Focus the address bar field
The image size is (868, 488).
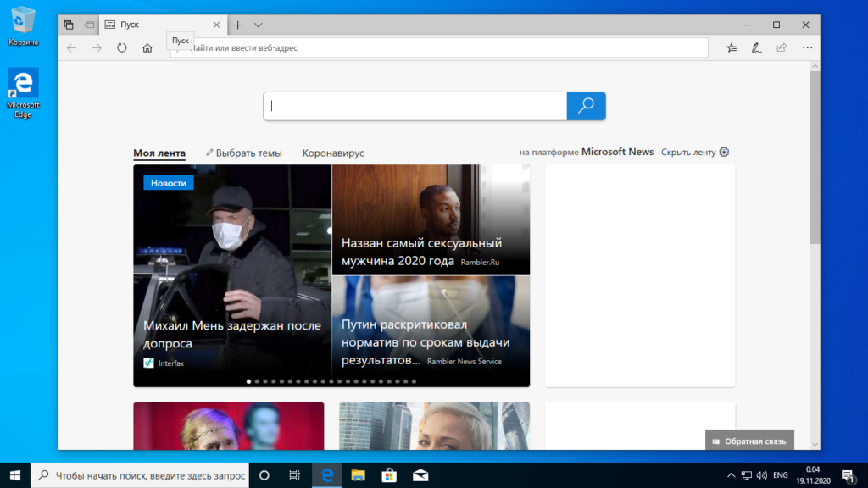(x=439, y=48)
